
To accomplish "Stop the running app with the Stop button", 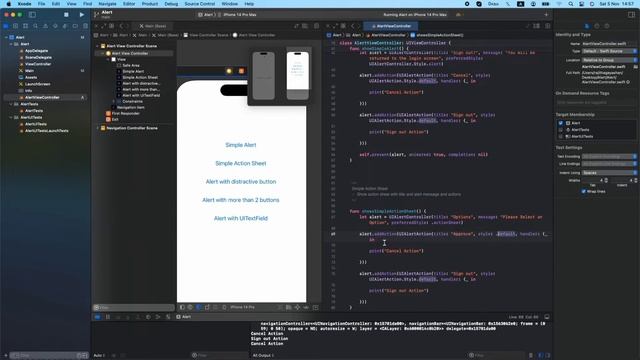I will [66, 15].
